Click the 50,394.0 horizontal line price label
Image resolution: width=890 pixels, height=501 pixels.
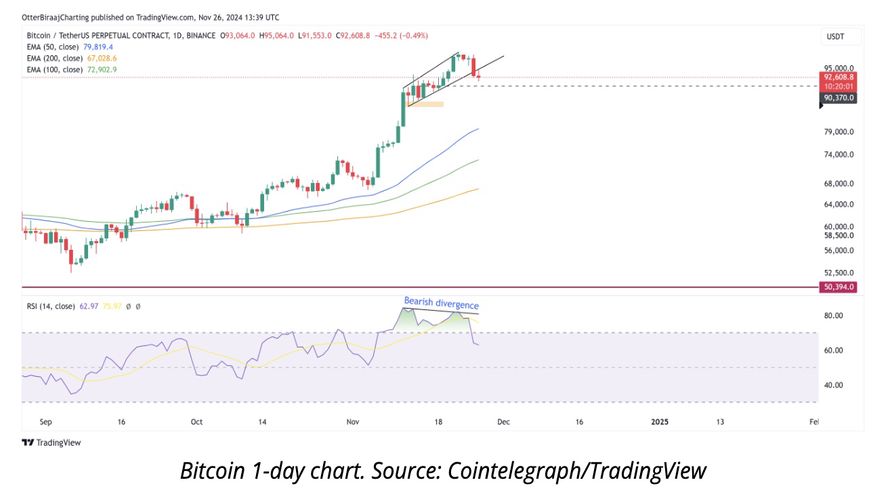pos(838,287)
